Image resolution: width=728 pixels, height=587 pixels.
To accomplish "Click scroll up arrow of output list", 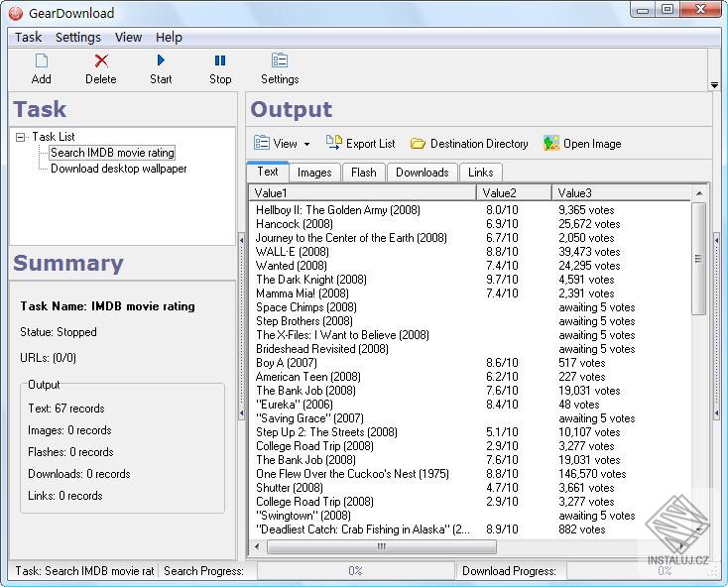I will coord(699,193).
